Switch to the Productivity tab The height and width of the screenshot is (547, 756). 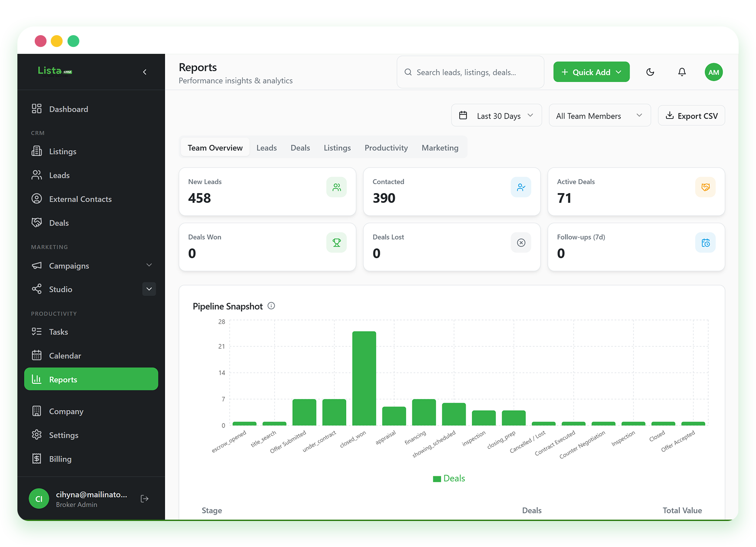386,148
